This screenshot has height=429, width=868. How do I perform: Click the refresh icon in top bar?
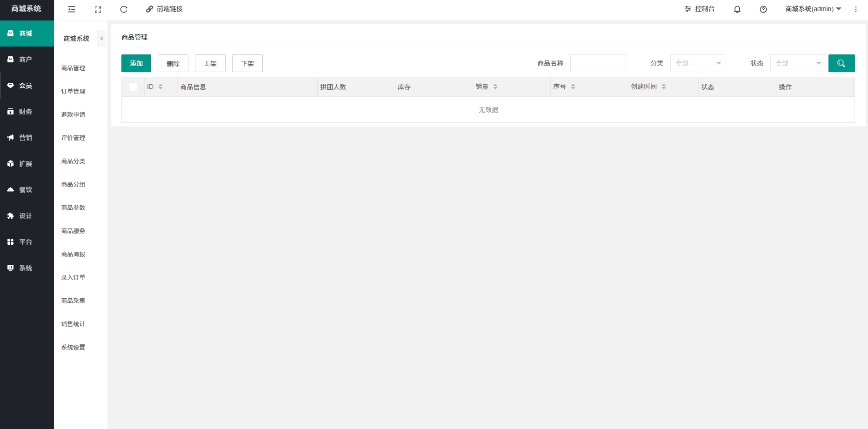click(124, 9)
